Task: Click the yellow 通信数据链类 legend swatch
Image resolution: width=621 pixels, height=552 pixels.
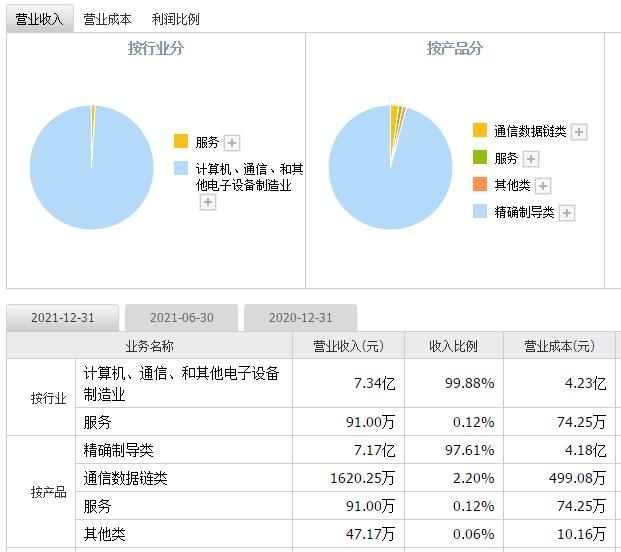Action: pos(480,130)
